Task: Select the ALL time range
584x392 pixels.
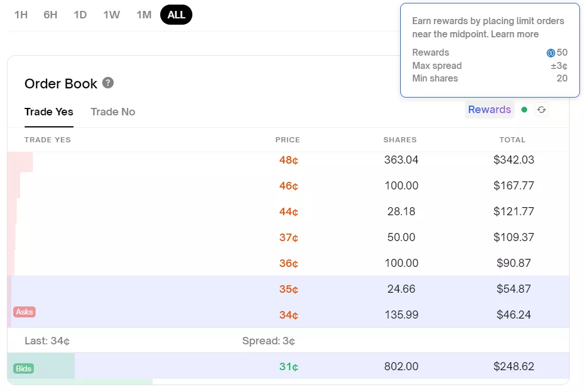Action: [x=176, y=15]
